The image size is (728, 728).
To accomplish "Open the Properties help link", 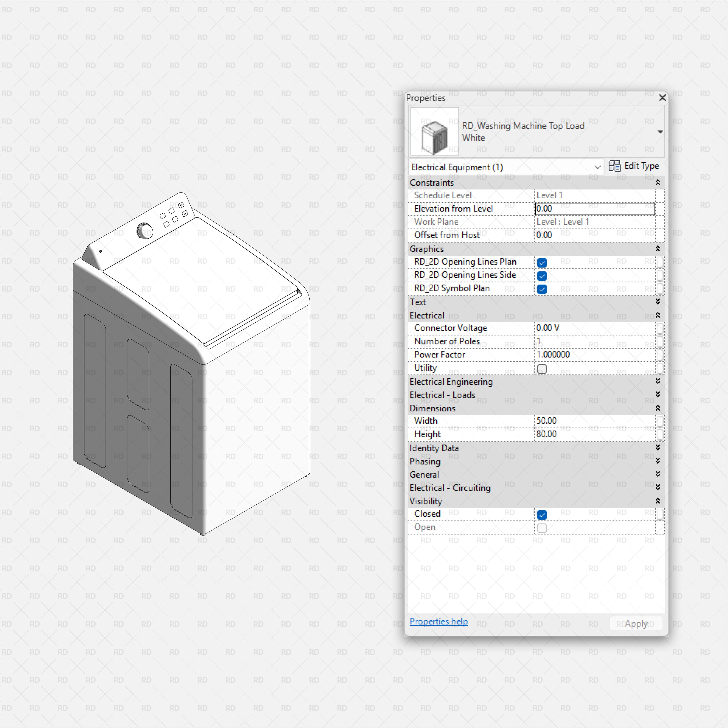I will point(439,621).
